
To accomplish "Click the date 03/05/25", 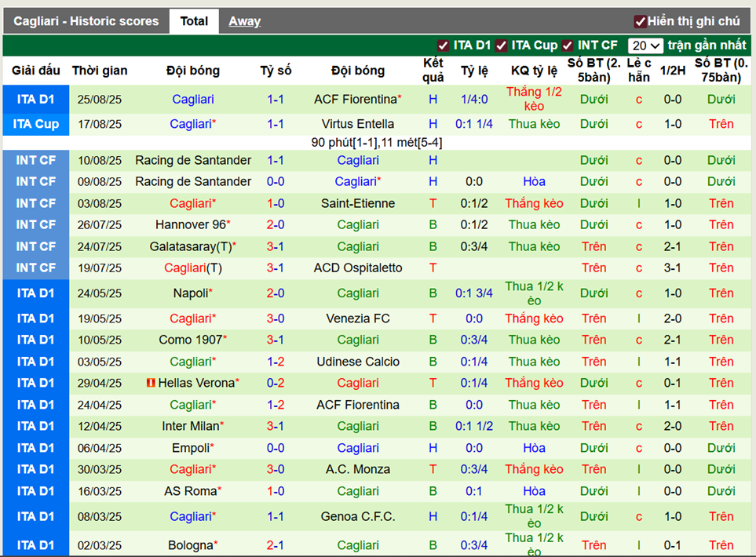I will point(100,362).
